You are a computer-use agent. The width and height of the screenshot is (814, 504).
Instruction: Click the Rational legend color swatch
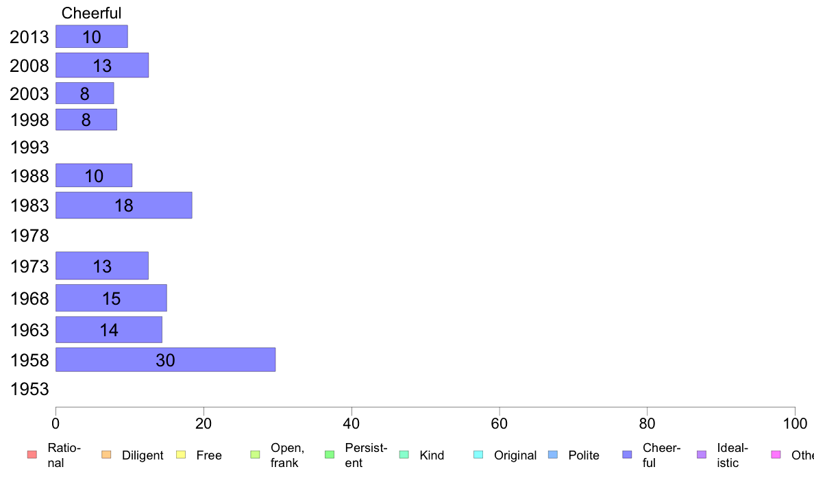32,455
